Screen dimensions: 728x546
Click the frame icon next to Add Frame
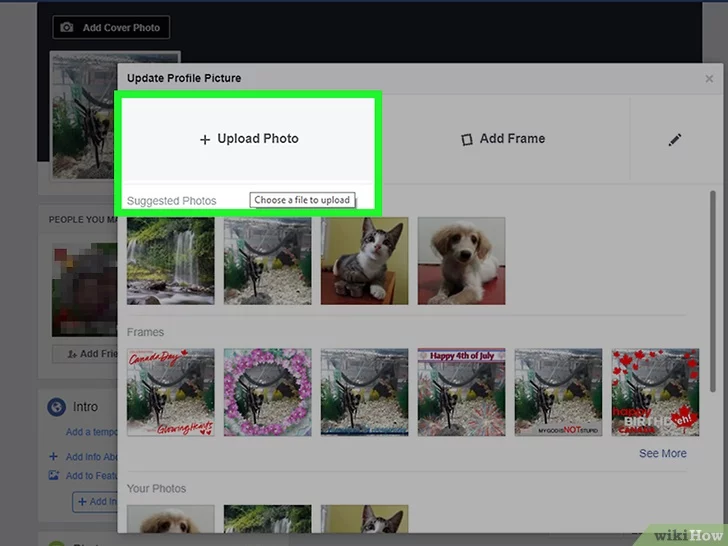pyautogui.click(x=467, y=139)
